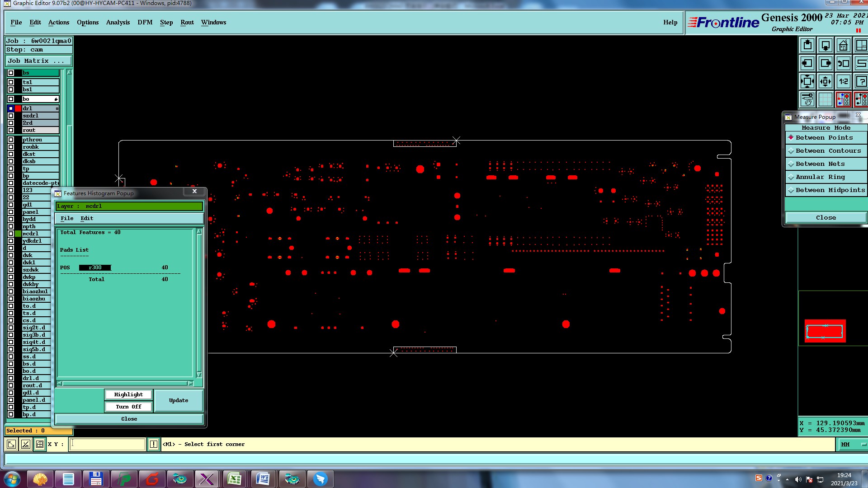Screen dimensions: 868x488
Task: Toggle the grid display icon
Action: tap(826, 99)
